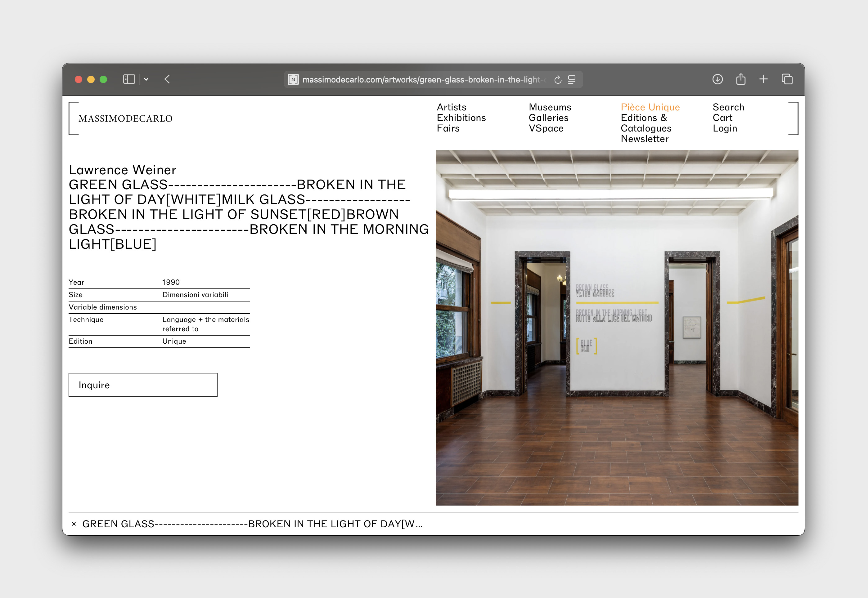Open the VSpace link
The width and height of the screenshot is (868, 598).
[546, 128]
